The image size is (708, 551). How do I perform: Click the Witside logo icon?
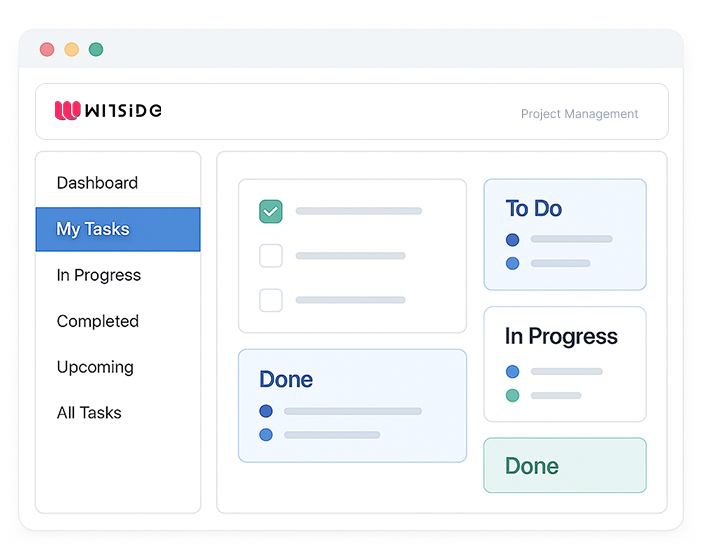[x=67, y=110]
